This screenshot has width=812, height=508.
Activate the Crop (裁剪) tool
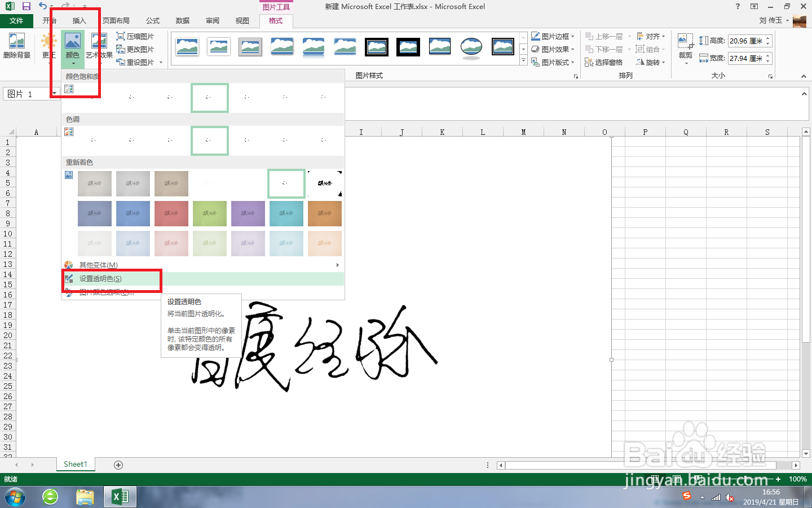click(x=685, y=48)
